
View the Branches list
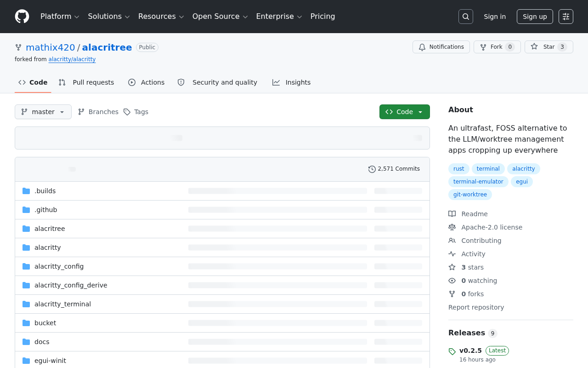point(98,112)
